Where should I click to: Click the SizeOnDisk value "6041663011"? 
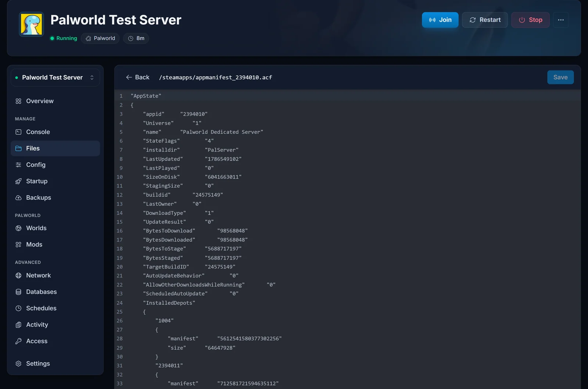tap(223, 177)
